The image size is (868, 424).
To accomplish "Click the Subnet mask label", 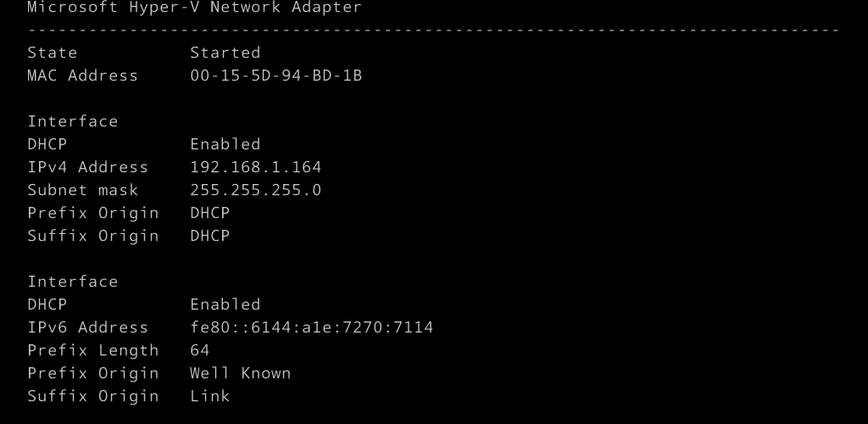I will 82,190.
